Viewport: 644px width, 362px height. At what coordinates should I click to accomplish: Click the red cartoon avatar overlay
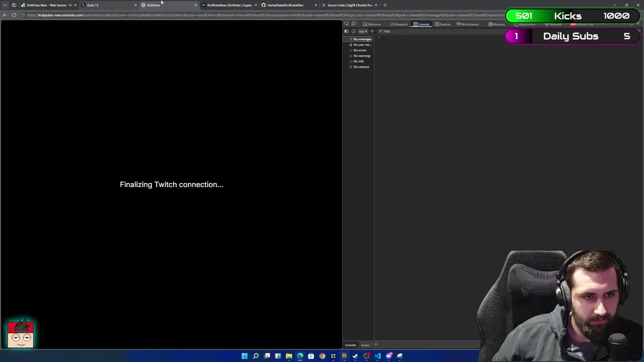click(x=21, y=333)
